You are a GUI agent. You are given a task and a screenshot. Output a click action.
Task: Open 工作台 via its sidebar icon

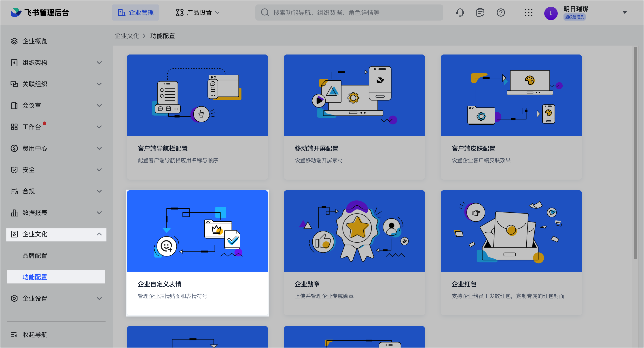[x=14, y=127]
